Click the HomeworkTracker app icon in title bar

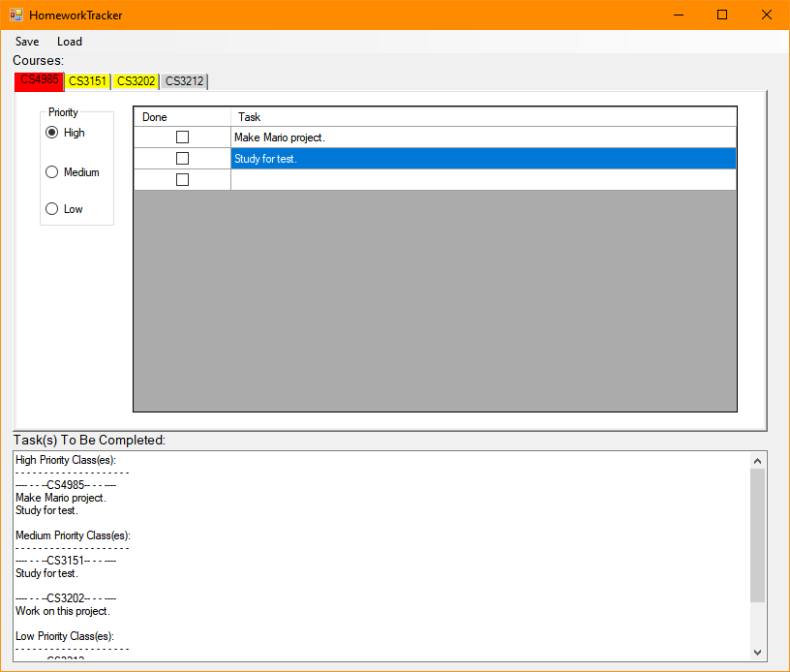click(16, 15)
